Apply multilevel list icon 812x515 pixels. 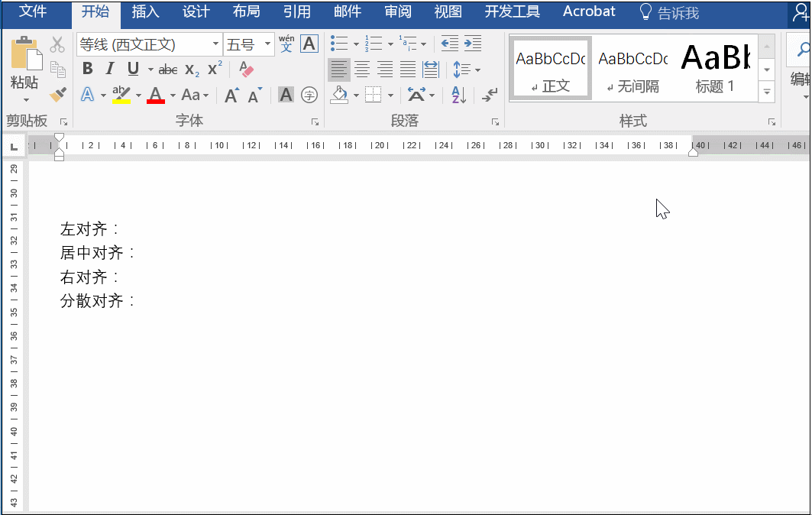408,44
